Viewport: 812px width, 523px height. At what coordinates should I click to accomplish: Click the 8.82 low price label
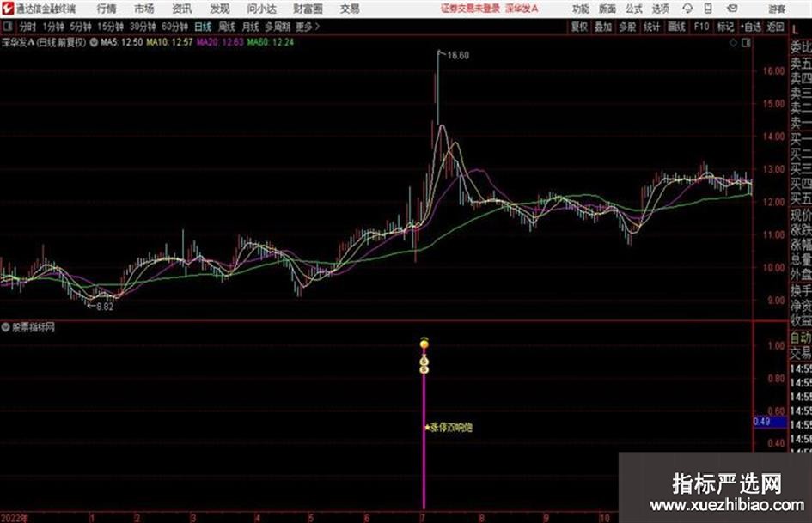(x=105, y=307)
